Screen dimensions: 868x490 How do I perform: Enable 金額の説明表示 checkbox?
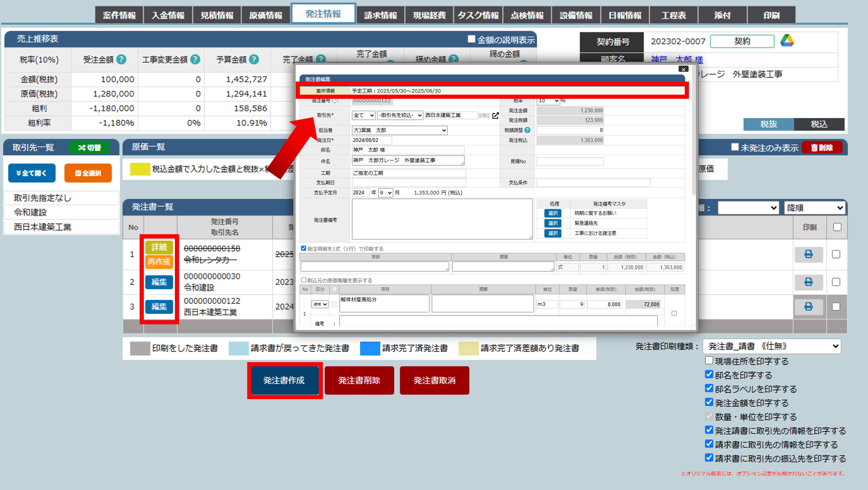471,39
